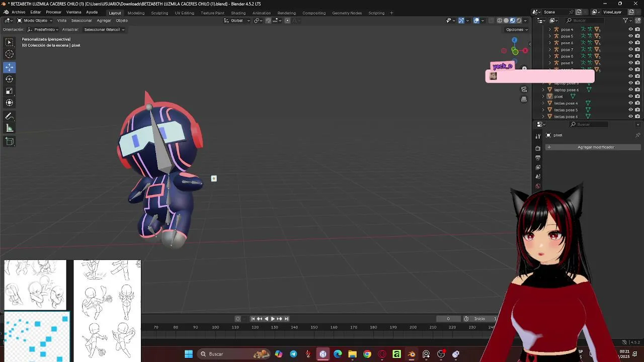644x362 pixels.
Task: Select the Measure ruler tool
Action: (x=10, y=128)
